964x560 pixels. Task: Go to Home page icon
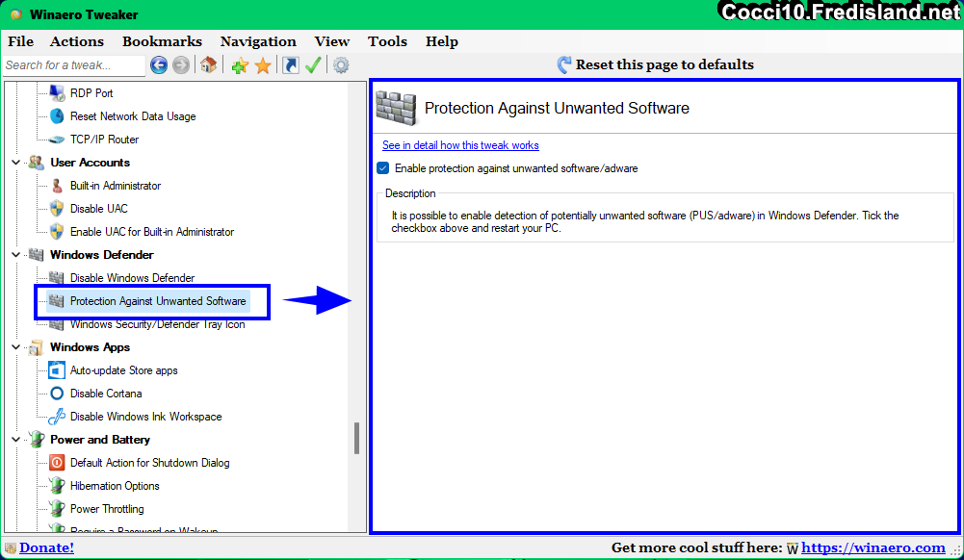[x=208, y=64]
